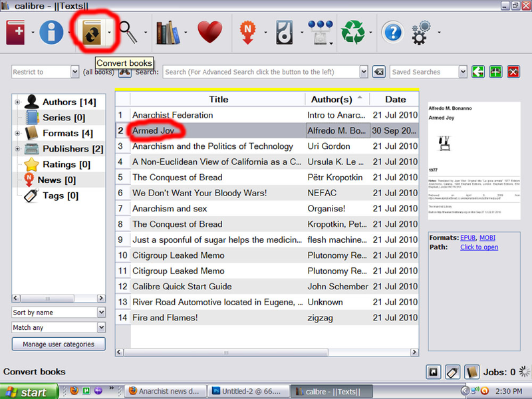Screen dimensions: 532x399
Task: Expand the Publishers [2] tree node
Action: (17, 149)
